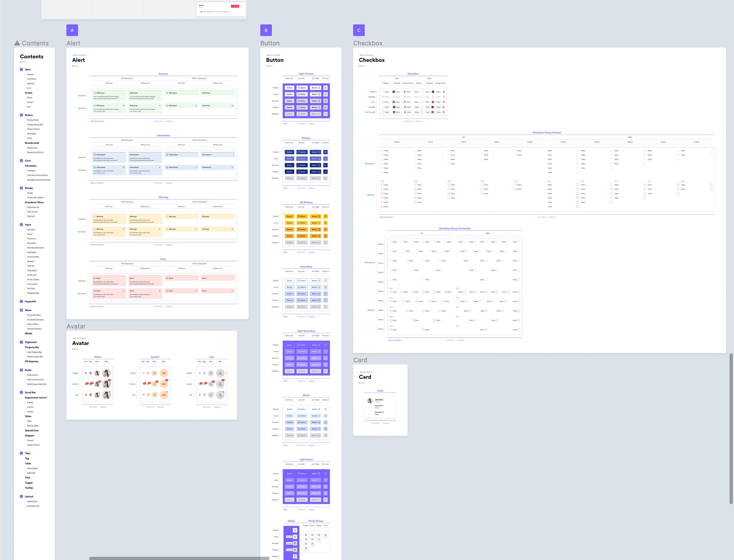The image size is (734, 560).
Task: Click the vertical canvas scrollbar on right
Action: click(731, 428)
